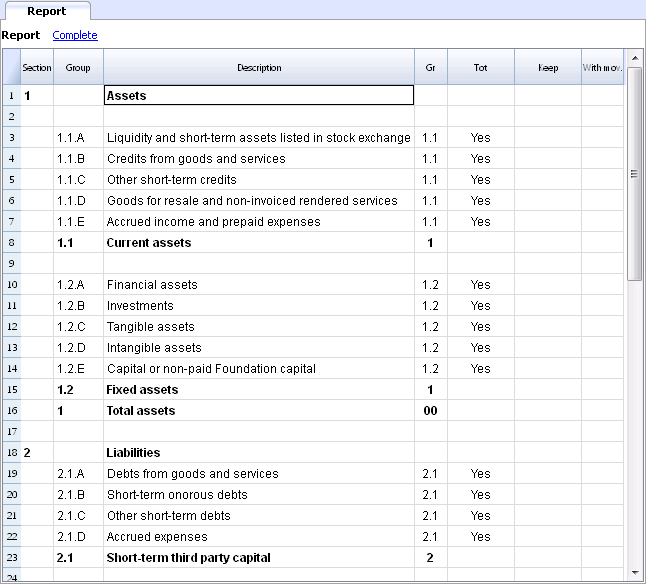Select the 1.1.D group cell
This screenshot has width=646, height=584.
pyautogui.click(x=78, y=201)
